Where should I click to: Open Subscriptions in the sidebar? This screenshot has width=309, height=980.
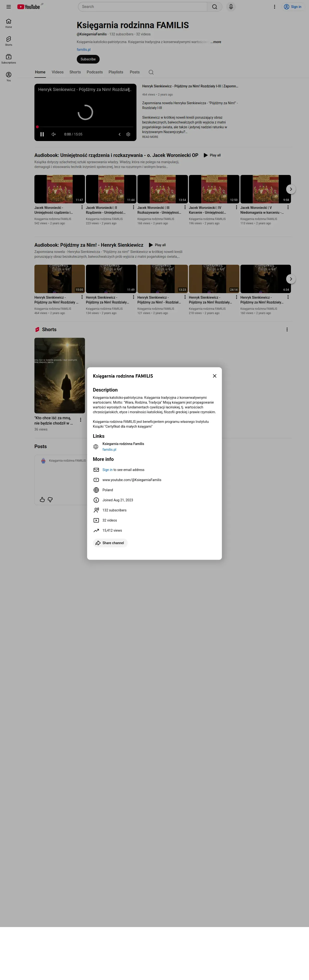click(x=8, y=59)
